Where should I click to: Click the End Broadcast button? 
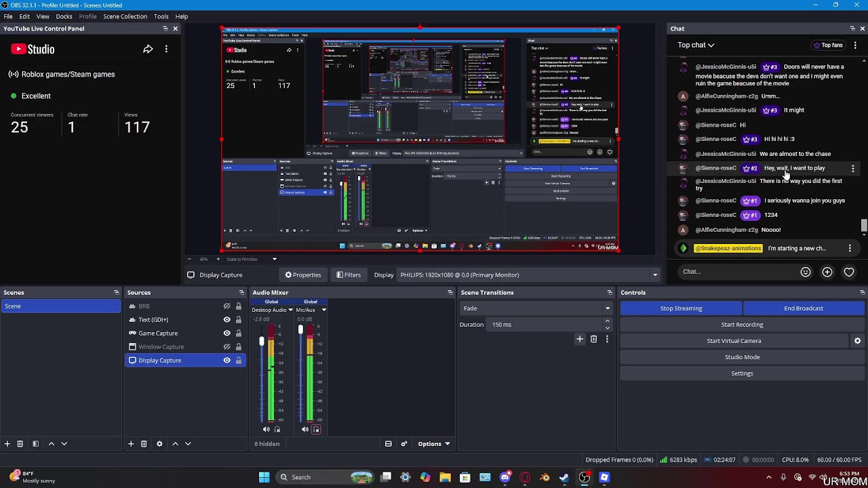pos(804,308)
